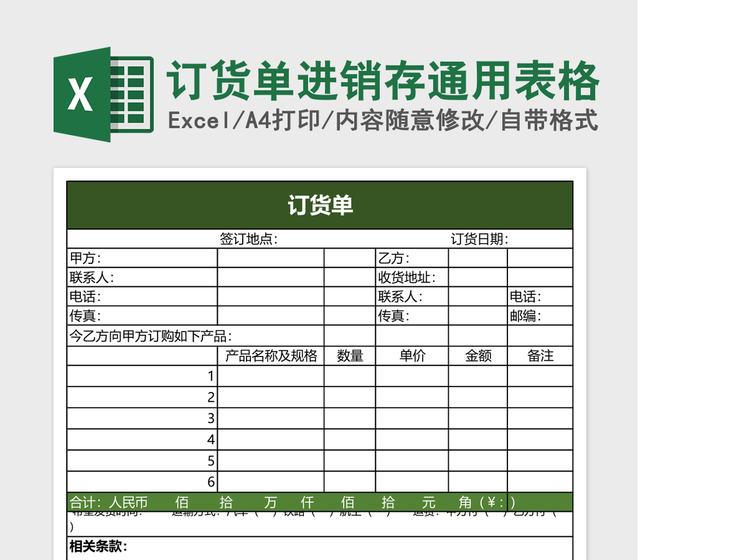Click empty 金额 cell in row 4

click(478, 439)
